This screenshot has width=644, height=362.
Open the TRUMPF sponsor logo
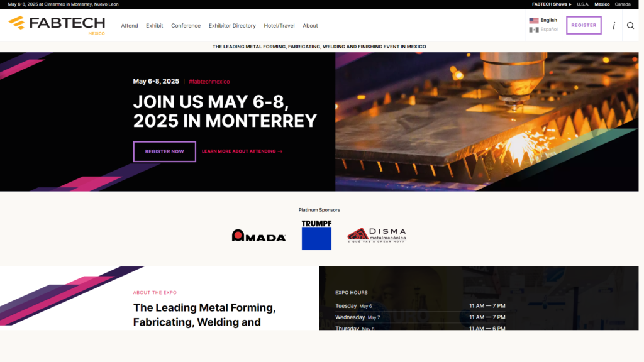coord(316,235)
